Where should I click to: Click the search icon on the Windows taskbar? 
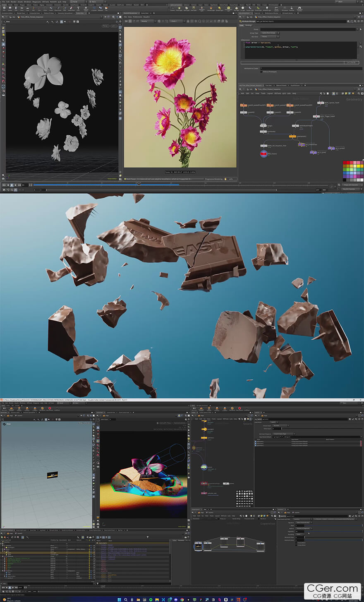tap(126, 600)
